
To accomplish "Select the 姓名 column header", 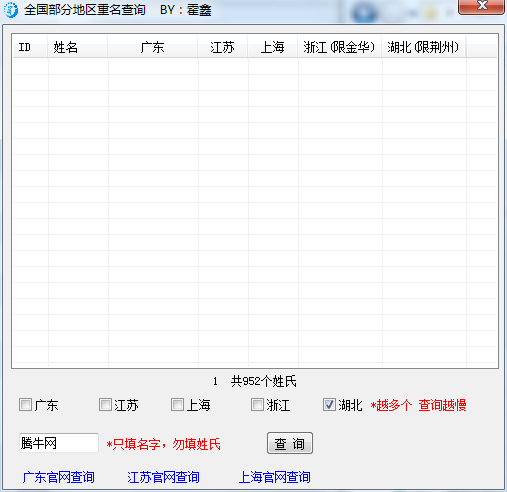I will 77,47.
